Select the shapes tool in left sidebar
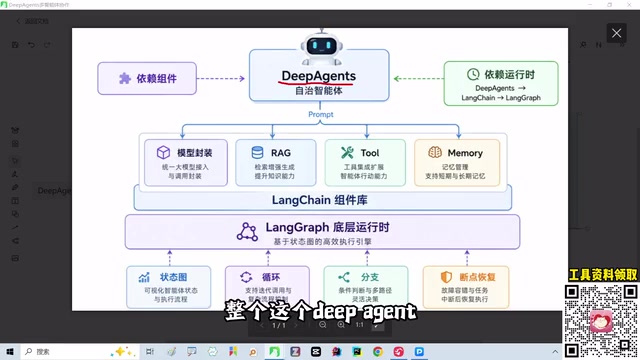 pos(15,214)
